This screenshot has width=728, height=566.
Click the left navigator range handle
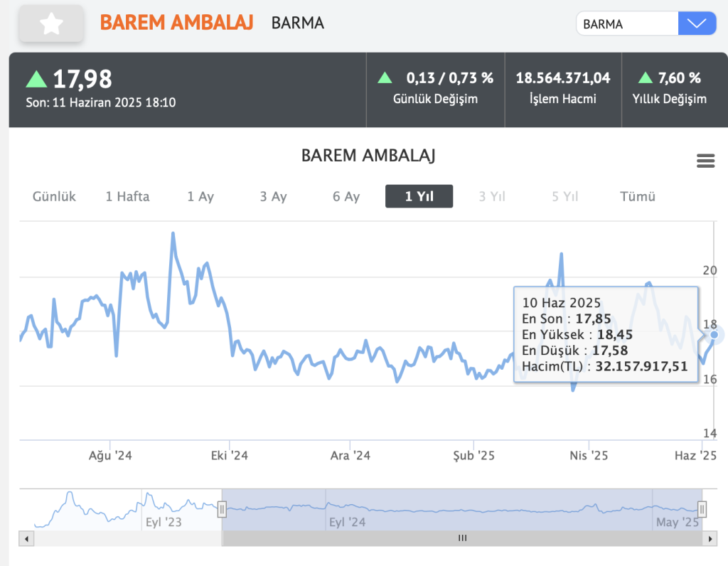[x=222, y=509]
